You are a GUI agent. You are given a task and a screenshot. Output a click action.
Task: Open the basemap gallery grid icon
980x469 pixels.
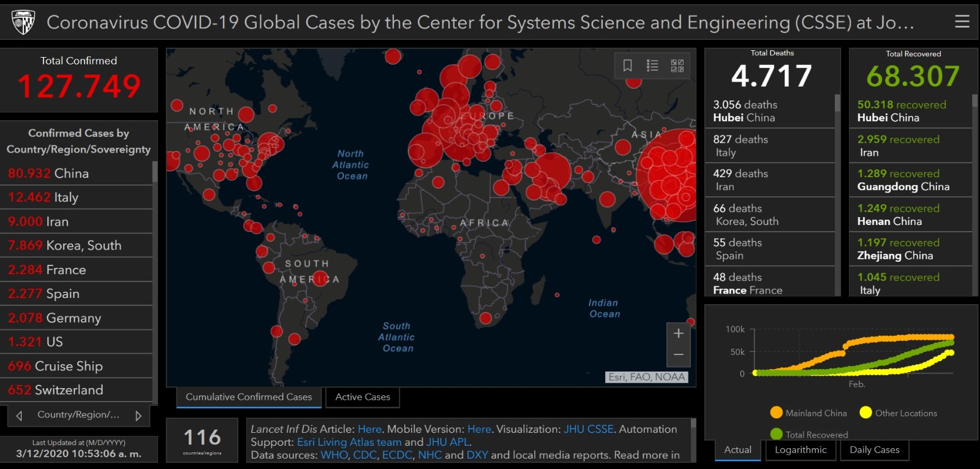[x=677, y=66]
